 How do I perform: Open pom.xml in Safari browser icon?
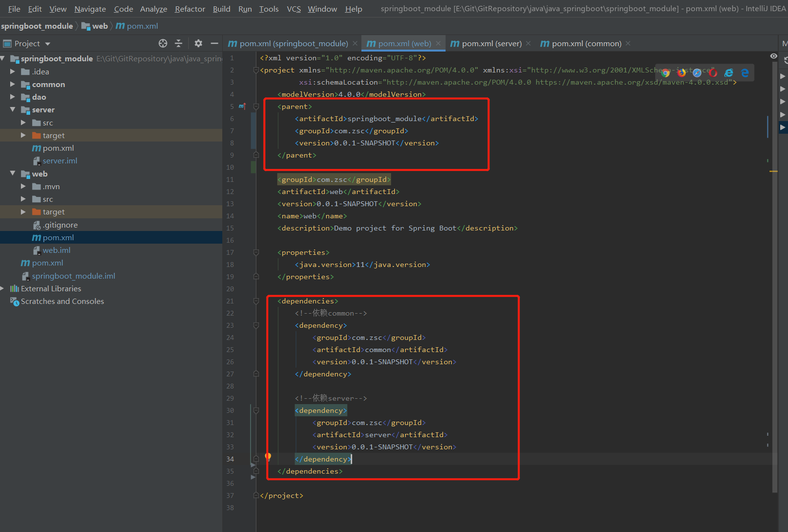click(x=697, y=73)
